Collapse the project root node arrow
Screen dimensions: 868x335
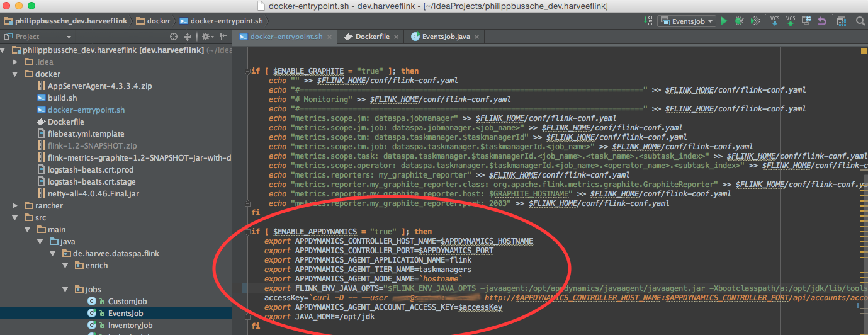[4, 50]
